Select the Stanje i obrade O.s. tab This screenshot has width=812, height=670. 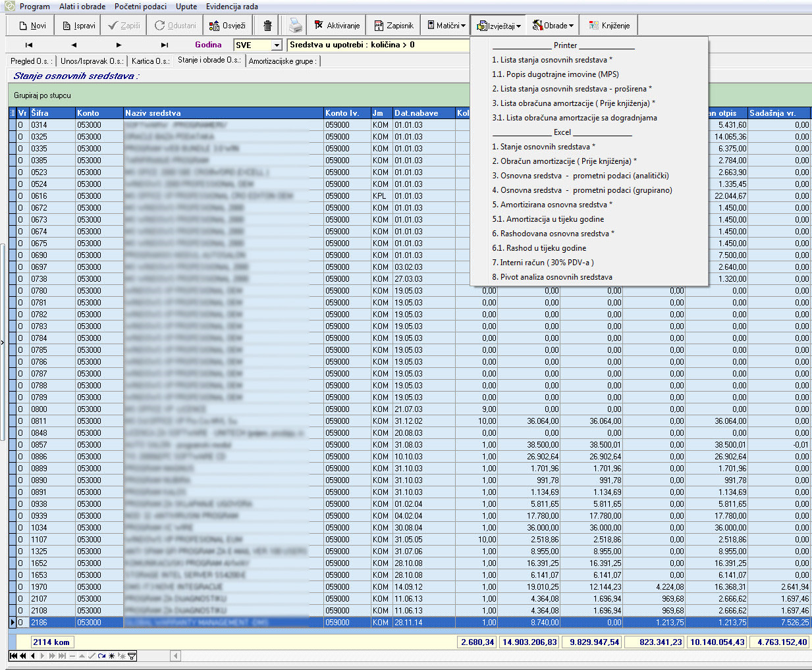(209, 60)
